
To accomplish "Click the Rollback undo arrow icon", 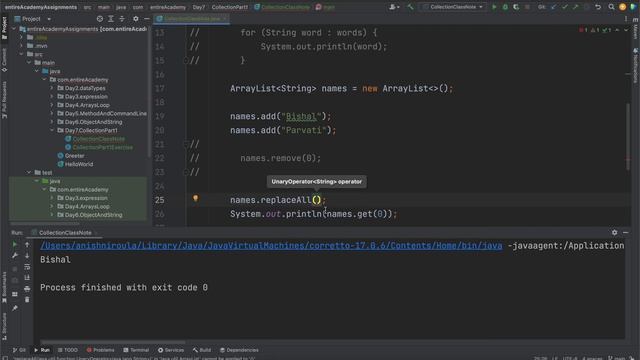I will pos(598,7).
